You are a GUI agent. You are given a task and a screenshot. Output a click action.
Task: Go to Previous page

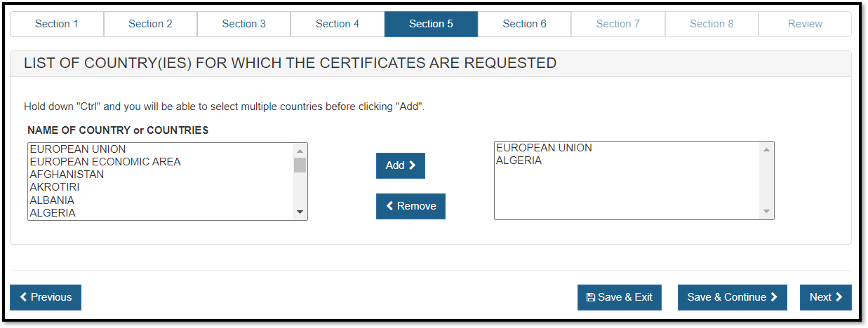click(46, 297)
